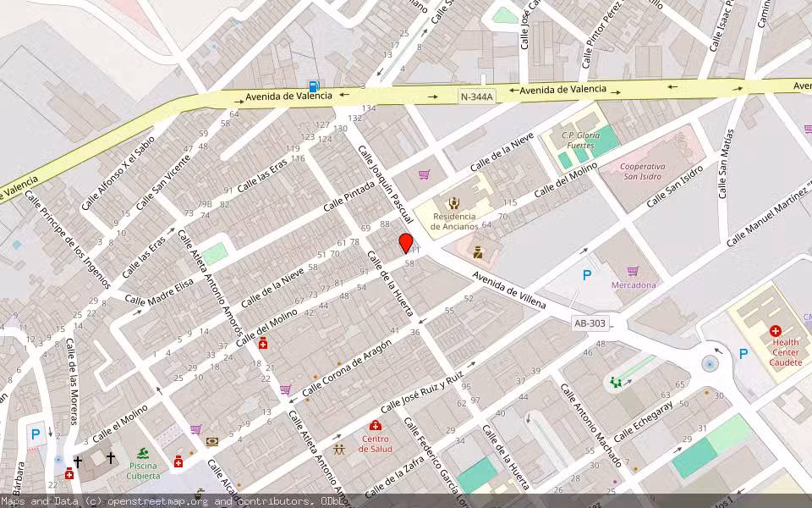
Task: Click the Mercadona supermarket cart icon
Action: pos(633,270)
